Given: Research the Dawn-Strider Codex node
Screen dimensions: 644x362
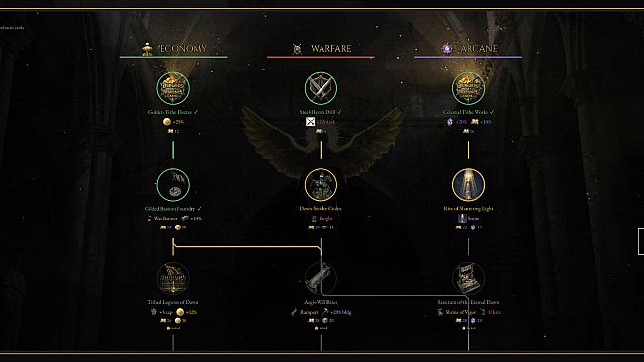Looking at the screenshot, I should point(321,185).
